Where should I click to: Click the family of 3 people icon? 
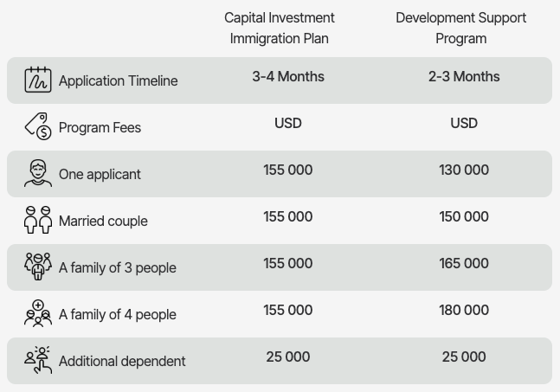click(38, 267)
